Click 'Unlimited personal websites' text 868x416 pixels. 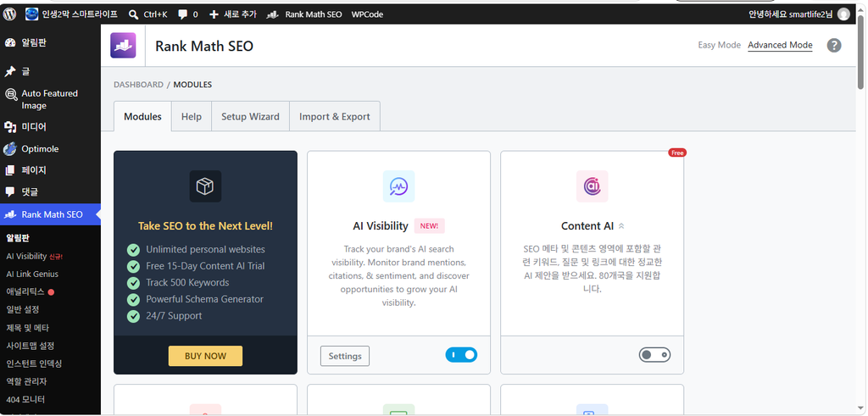coord(205,249)
